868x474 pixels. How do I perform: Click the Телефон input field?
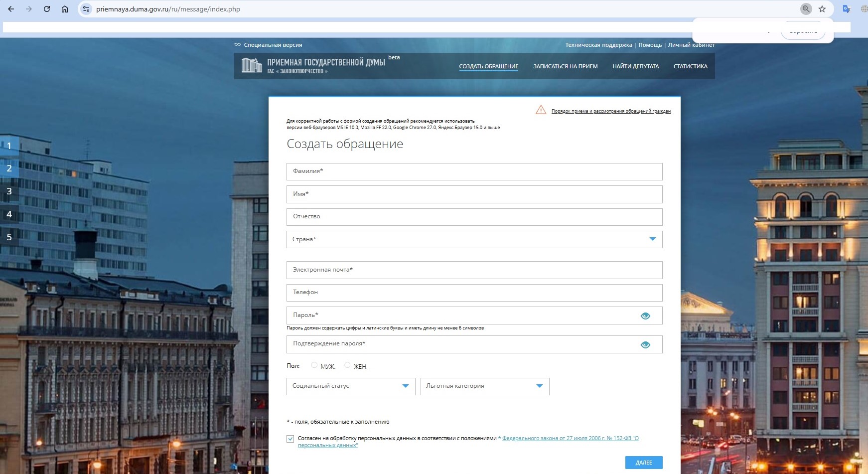[474, 293]
